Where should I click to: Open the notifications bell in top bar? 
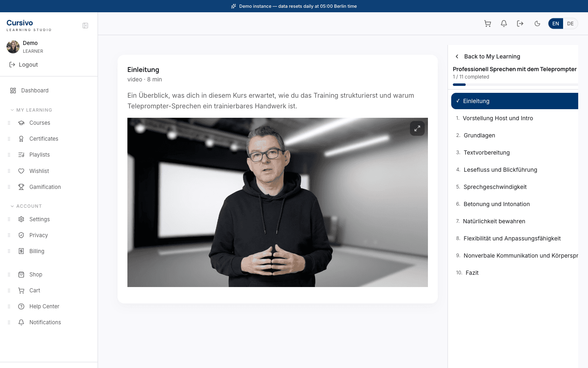(x=503, y=23)
